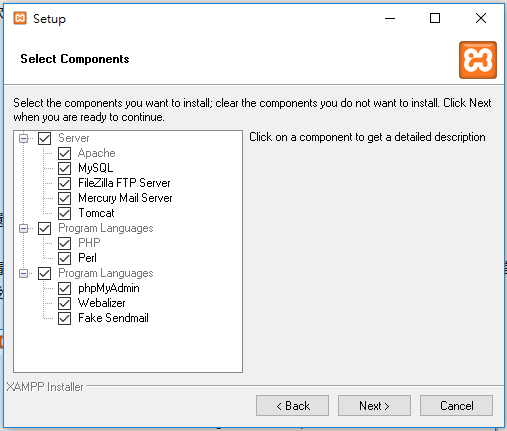Maximize the Setup window
The image size is (507, 431).
435,18
